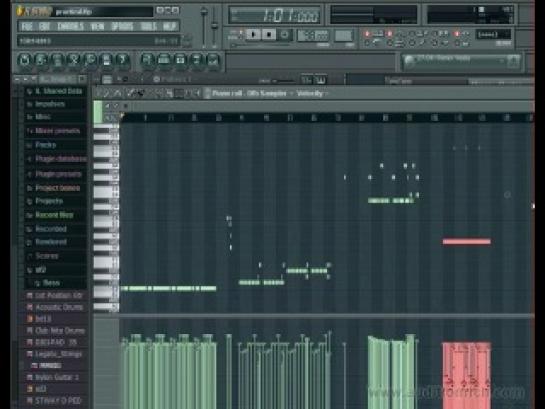The height and width of the screenshot is (409, 545).
Task: Click the long green note at grid bottom-left
Action: coord(168,288)
